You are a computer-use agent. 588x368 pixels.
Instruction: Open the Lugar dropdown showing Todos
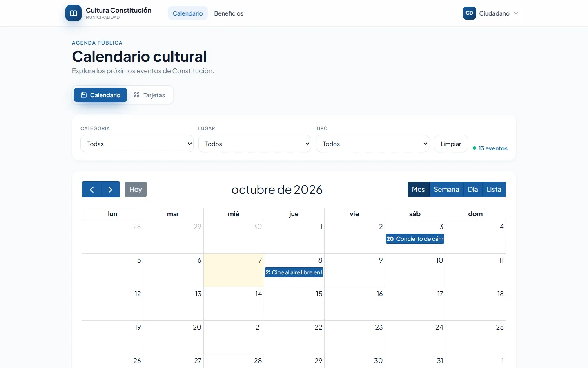coord(255,144)
